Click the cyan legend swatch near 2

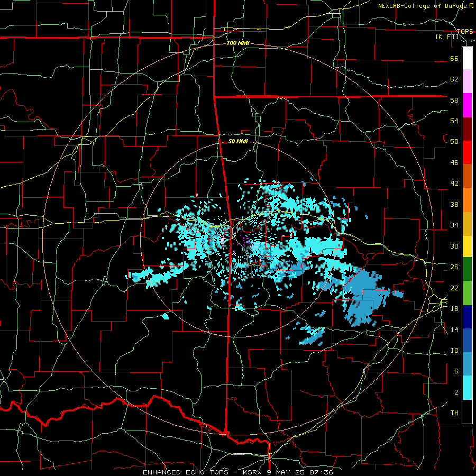pos(467,388)
